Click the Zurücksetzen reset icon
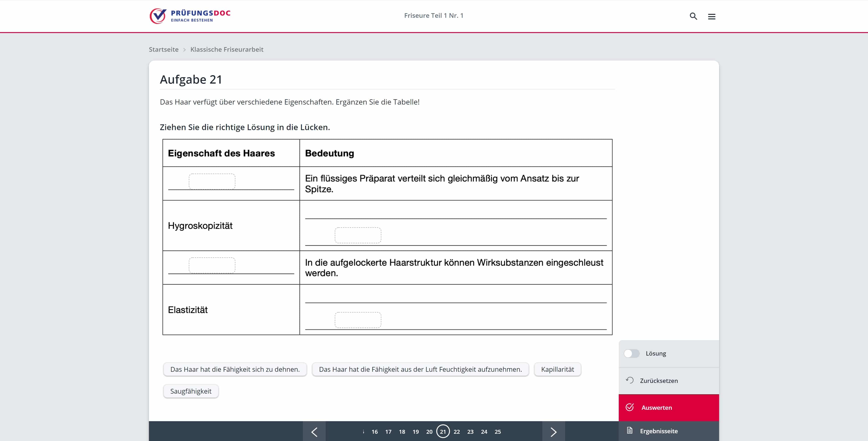Screen dimensions: 868x441 [629, 380]
